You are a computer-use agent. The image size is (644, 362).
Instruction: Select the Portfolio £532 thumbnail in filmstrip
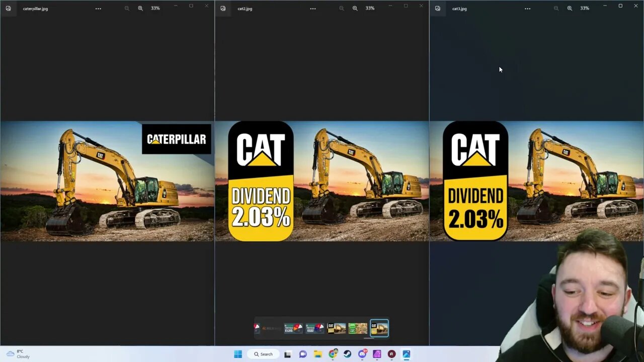[314, 329]
